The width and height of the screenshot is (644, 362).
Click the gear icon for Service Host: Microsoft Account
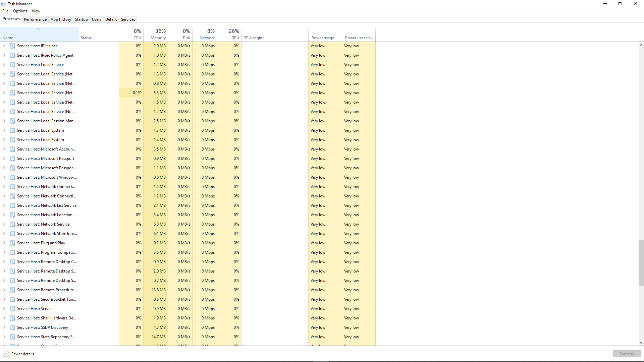(12, 149)
